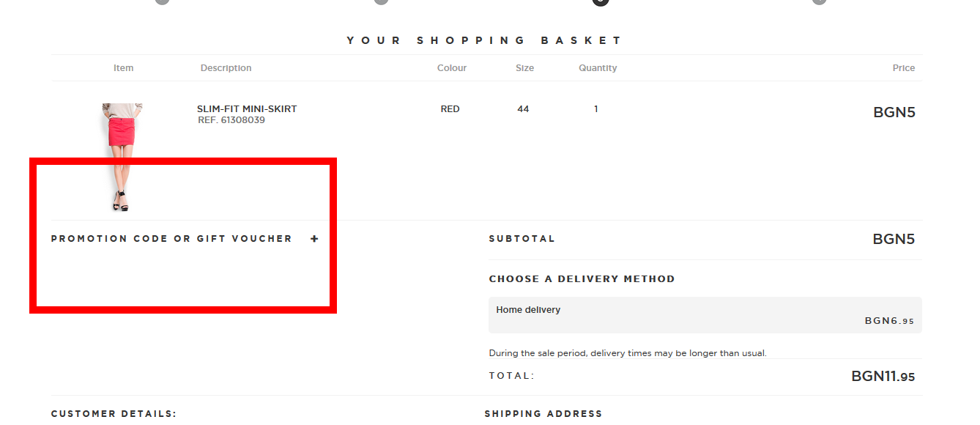The width and height of the screenshot is (980, 425).
Task: Select the Home delivery method option
Action: 705,315
